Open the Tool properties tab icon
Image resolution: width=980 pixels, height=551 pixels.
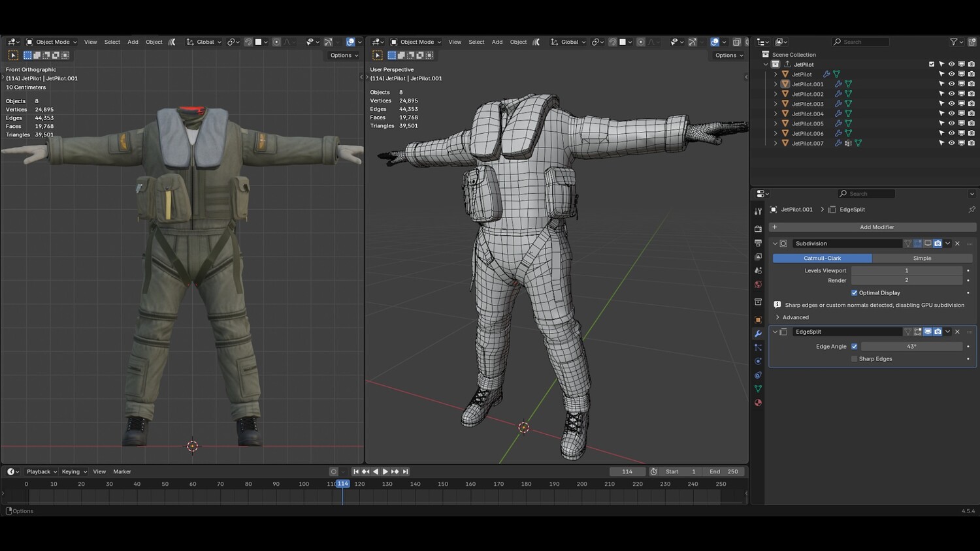tap(758, 212)
